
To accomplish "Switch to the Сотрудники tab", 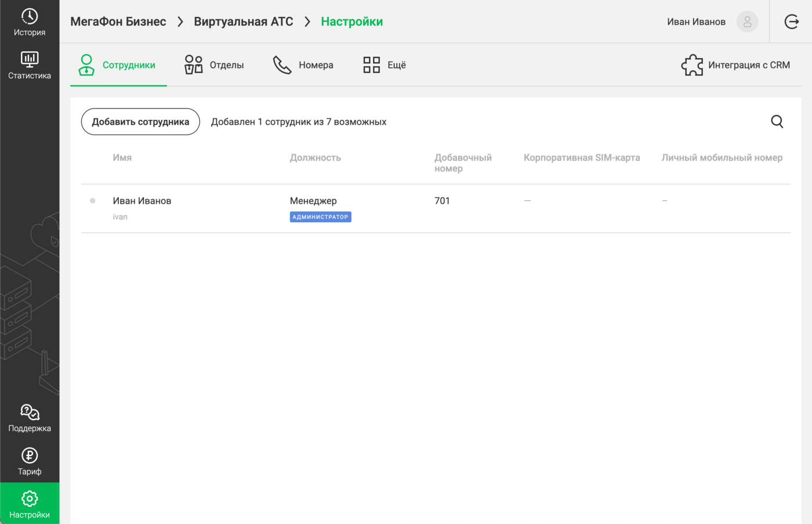I will pyautogui.click(x=118, y=65).
